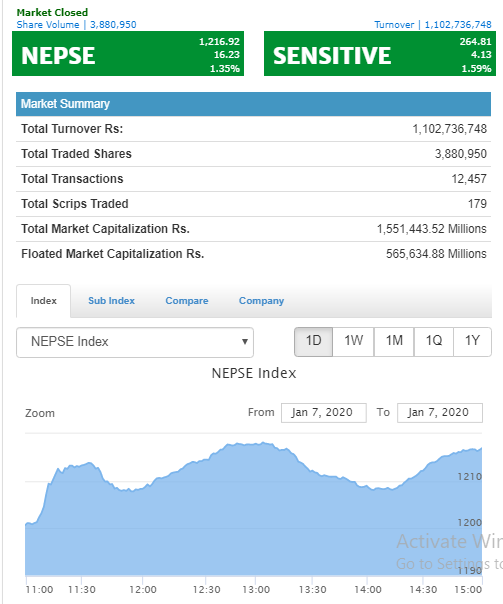Open the NEPSE Index dropdown

(x=135, y=342)
